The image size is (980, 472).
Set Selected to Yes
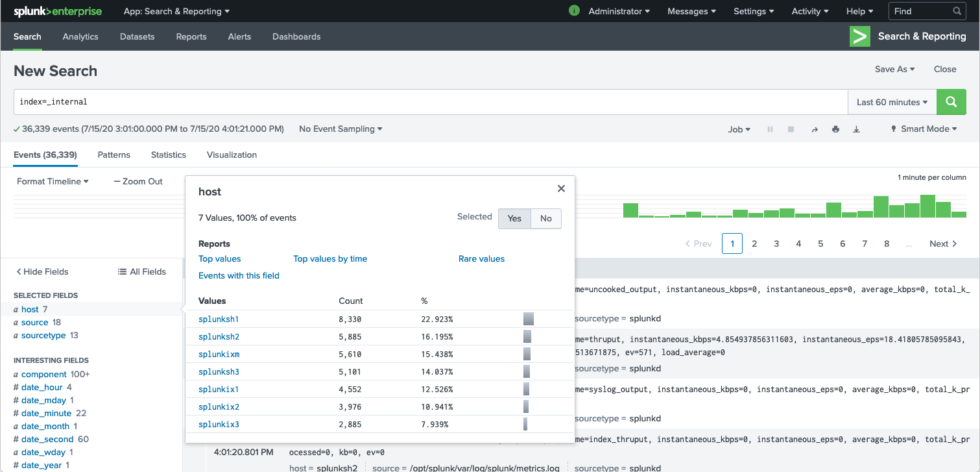click(514, 219)
